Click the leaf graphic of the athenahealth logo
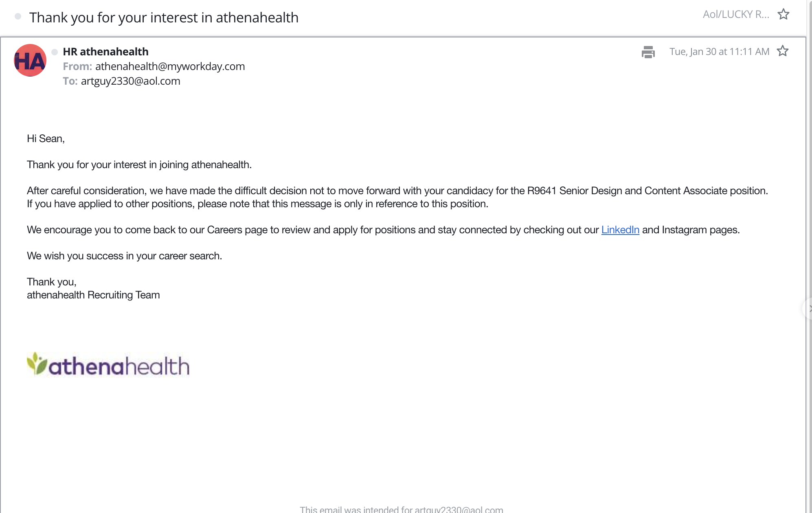The image size is (812, 513). pos(37,362)
